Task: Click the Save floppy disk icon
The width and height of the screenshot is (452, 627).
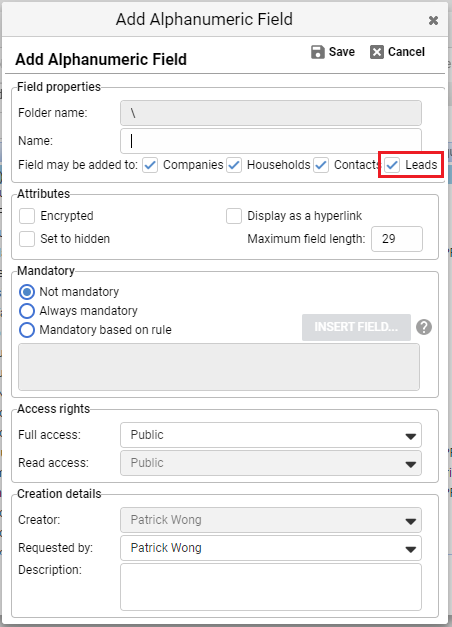Action: pos(318,52)
